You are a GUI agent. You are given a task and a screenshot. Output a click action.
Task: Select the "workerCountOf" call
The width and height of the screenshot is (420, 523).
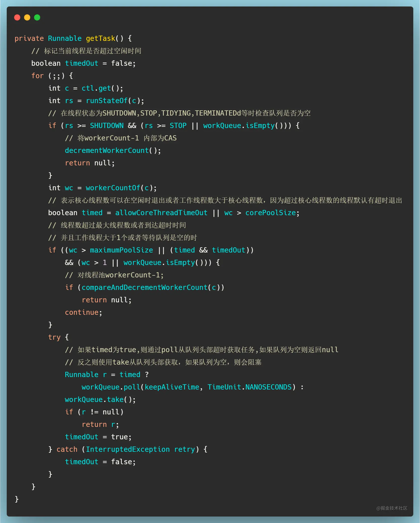[x=113, y=188]
